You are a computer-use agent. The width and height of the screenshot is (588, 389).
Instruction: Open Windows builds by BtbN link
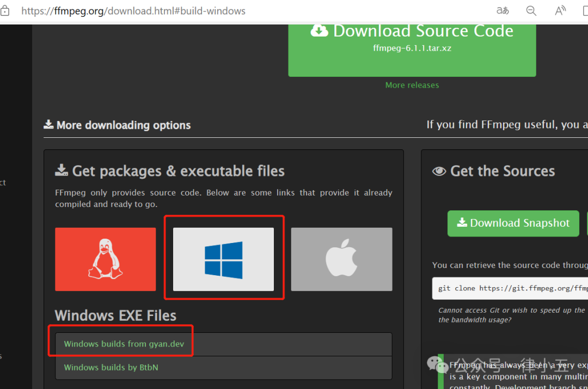click(111, 367)
